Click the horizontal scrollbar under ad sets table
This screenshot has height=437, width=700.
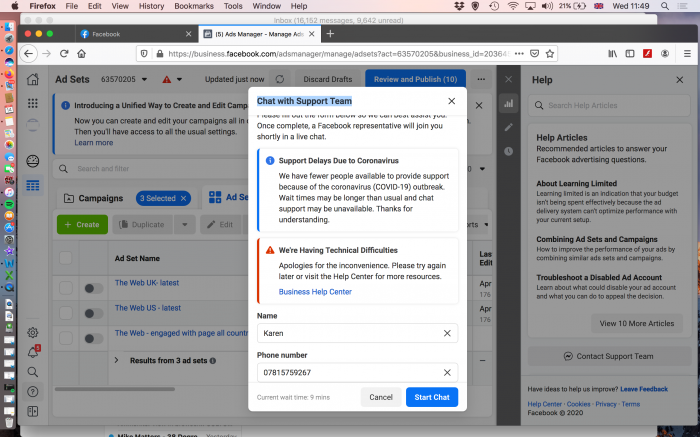tap(115, 389)
